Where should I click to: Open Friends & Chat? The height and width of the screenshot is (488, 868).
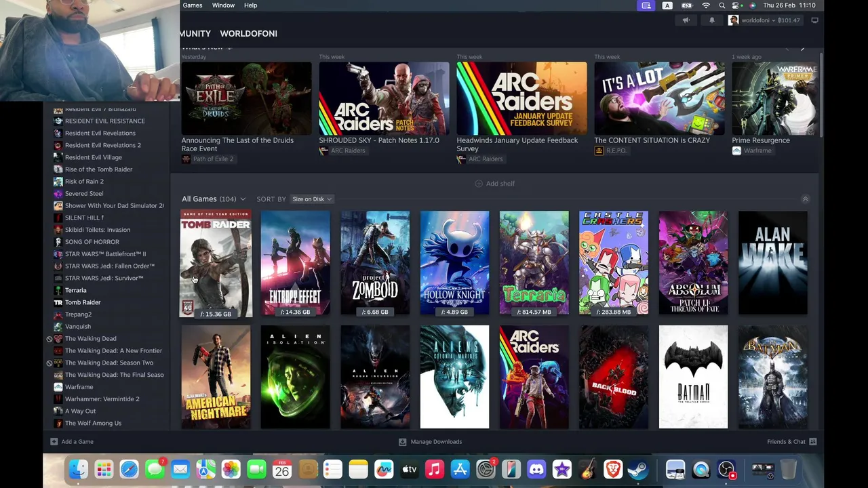[x=791, y=442]
